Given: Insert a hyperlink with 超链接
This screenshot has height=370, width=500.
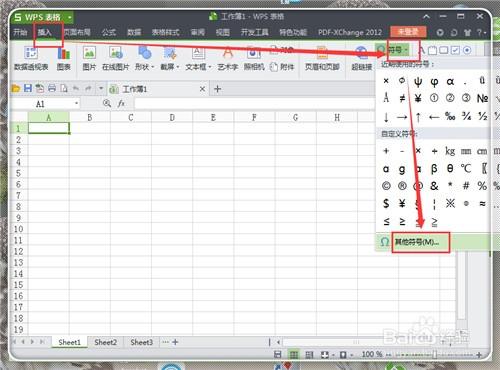Looking at the screenshot, I should coord(361,59).
